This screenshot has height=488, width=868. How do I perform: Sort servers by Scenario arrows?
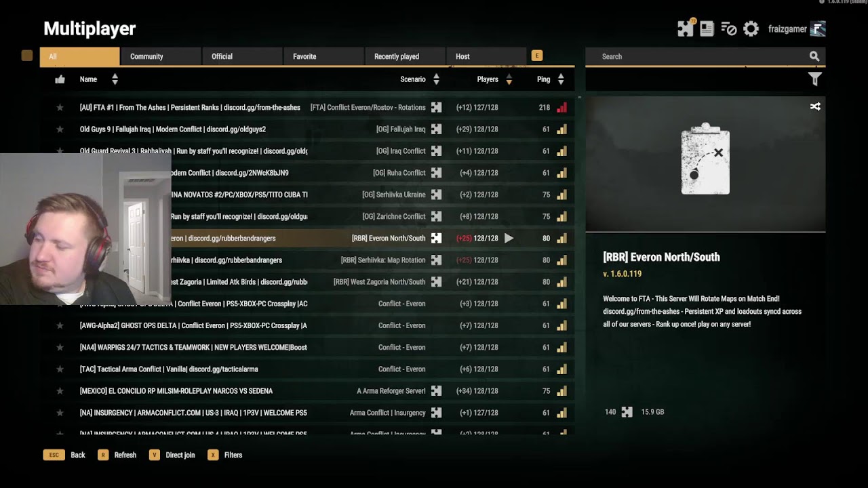click(436, 79)
